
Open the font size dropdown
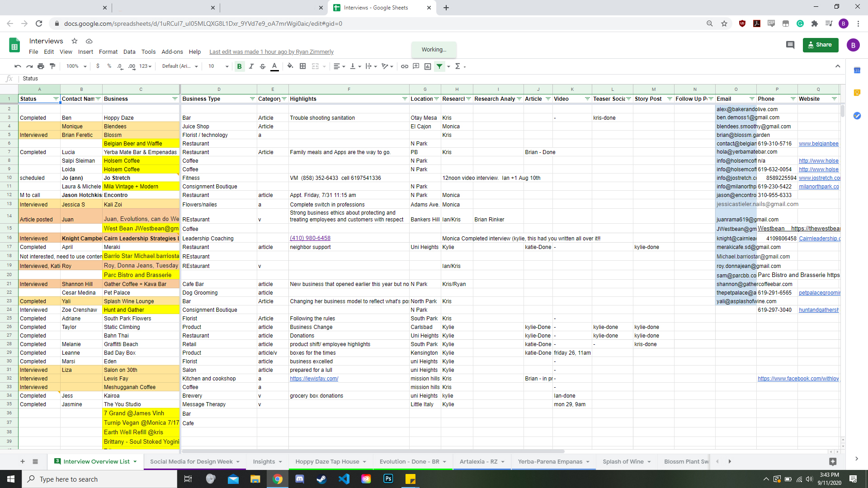click(x=218, y=66)
